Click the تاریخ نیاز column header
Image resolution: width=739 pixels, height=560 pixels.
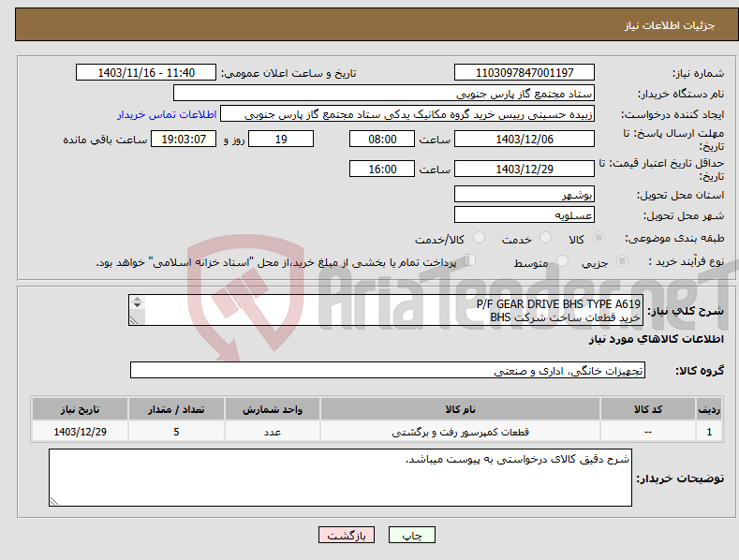81,409
